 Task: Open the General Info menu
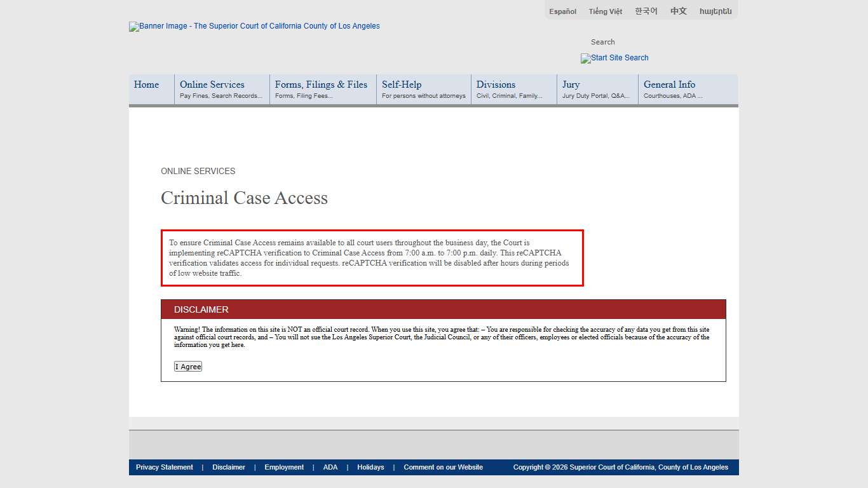tap(669, 85)
